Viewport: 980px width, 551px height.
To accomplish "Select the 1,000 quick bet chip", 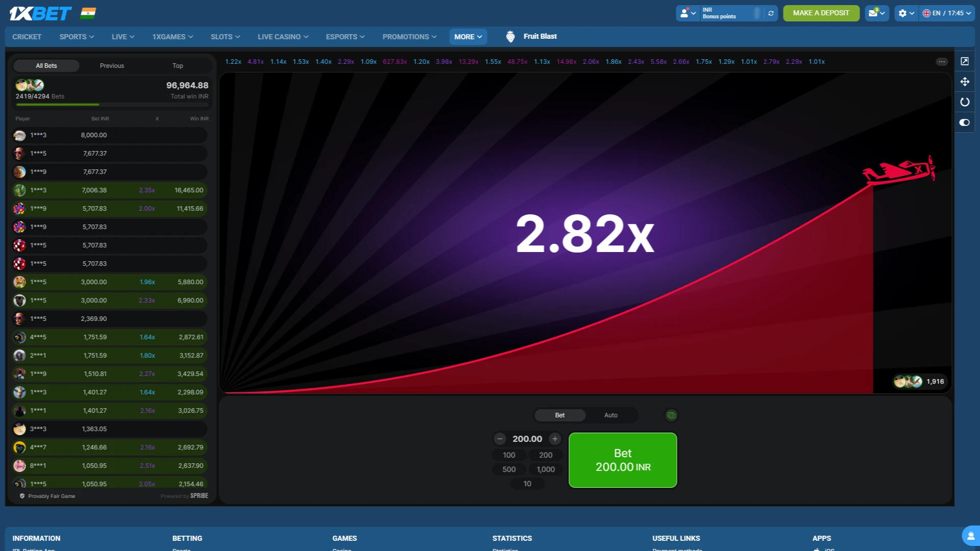I will (x=546, y=469).
